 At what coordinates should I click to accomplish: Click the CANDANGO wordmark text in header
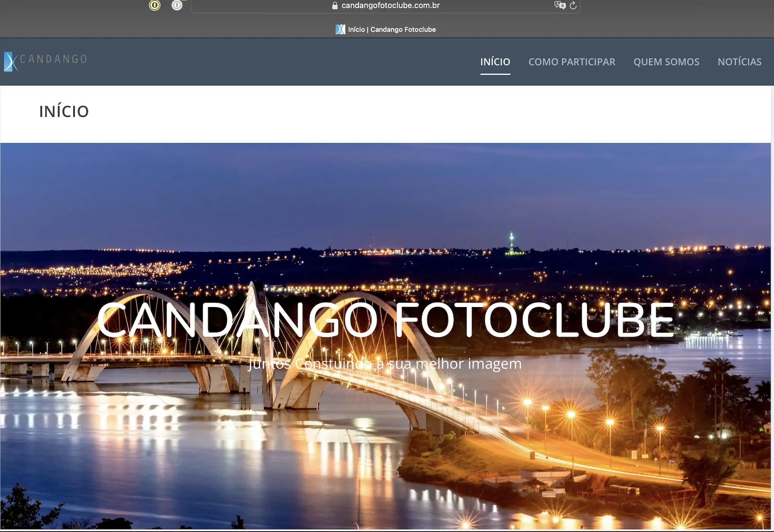[x=53, y=59]
